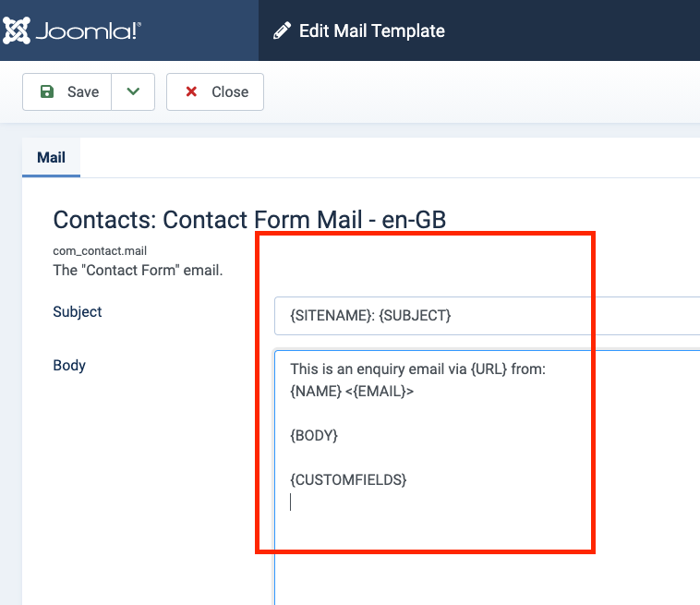Click the pencil icon beside Edit Mail Template

pos(282,30)
